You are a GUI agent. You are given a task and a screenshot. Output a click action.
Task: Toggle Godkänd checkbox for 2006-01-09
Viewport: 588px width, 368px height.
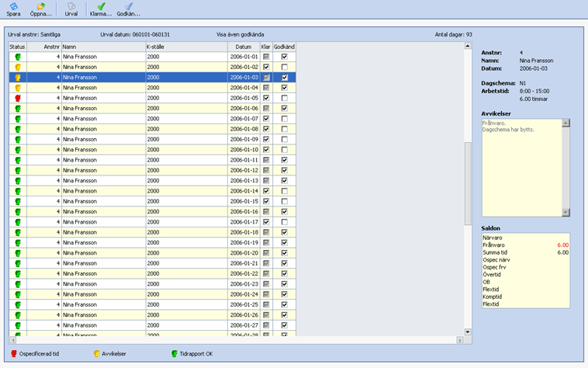tap(284, 140)
